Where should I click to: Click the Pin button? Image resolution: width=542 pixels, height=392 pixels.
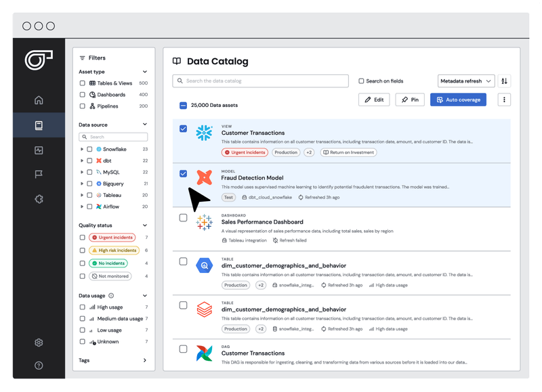(410, 100)
